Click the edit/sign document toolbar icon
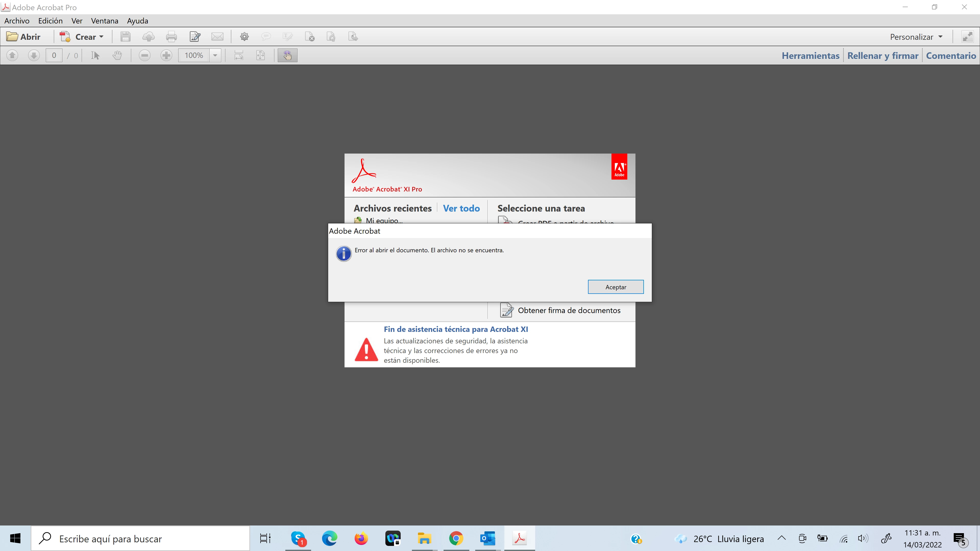980x551 pixels. (195, 37)
